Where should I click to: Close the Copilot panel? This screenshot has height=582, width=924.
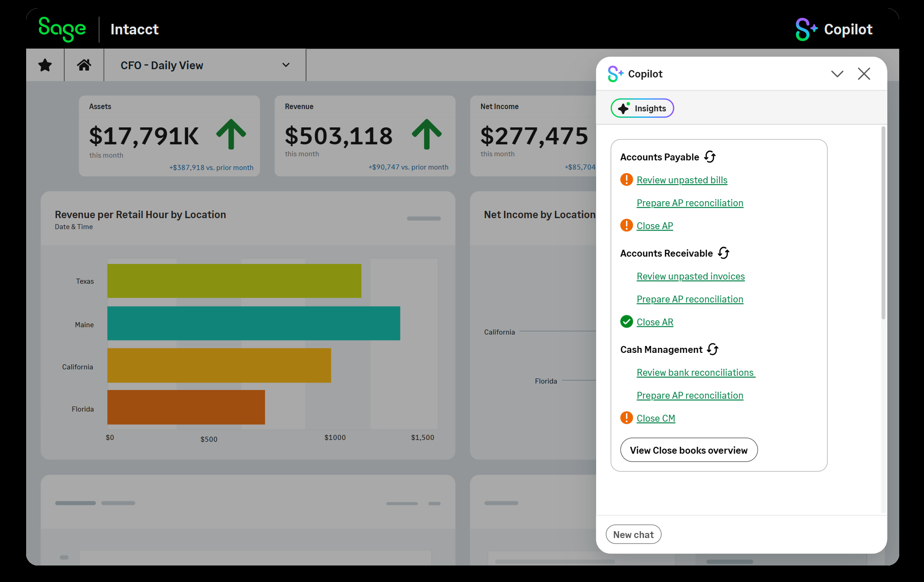point(864,74)
